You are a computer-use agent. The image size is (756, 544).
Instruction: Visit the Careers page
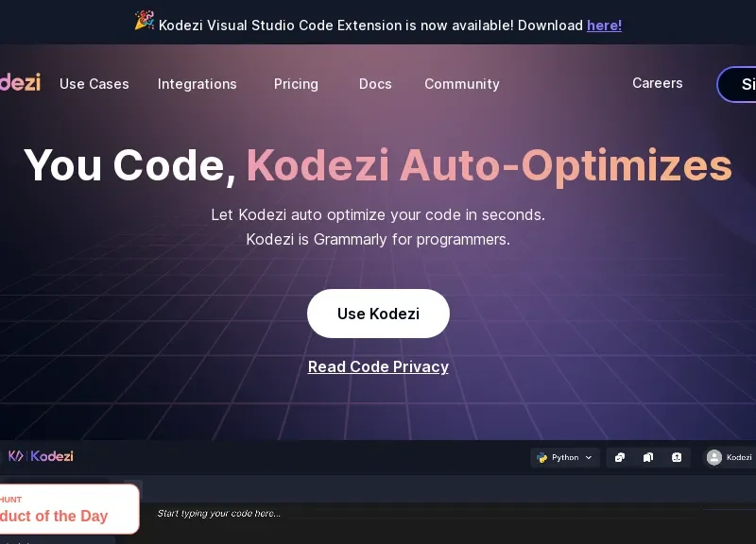(x=657, y=83)
